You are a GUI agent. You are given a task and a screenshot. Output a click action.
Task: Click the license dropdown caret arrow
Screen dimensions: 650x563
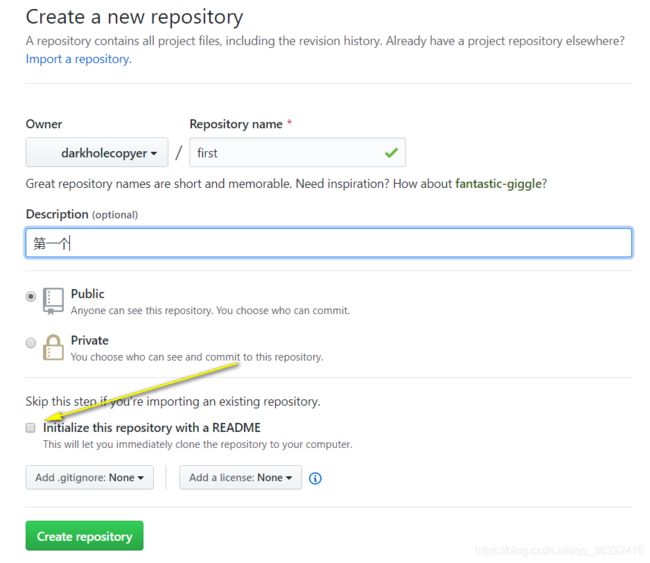click(289, 478)
